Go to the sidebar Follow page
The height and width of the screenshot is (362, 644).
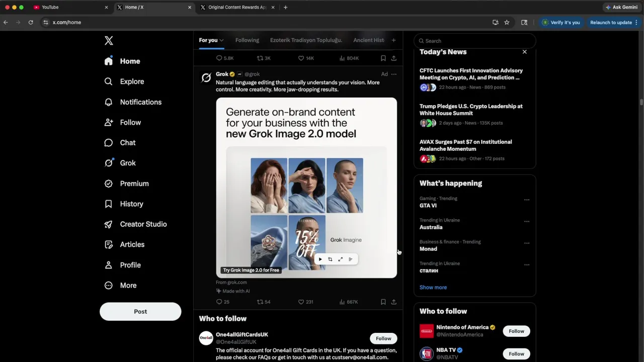(x=123, y=122)
